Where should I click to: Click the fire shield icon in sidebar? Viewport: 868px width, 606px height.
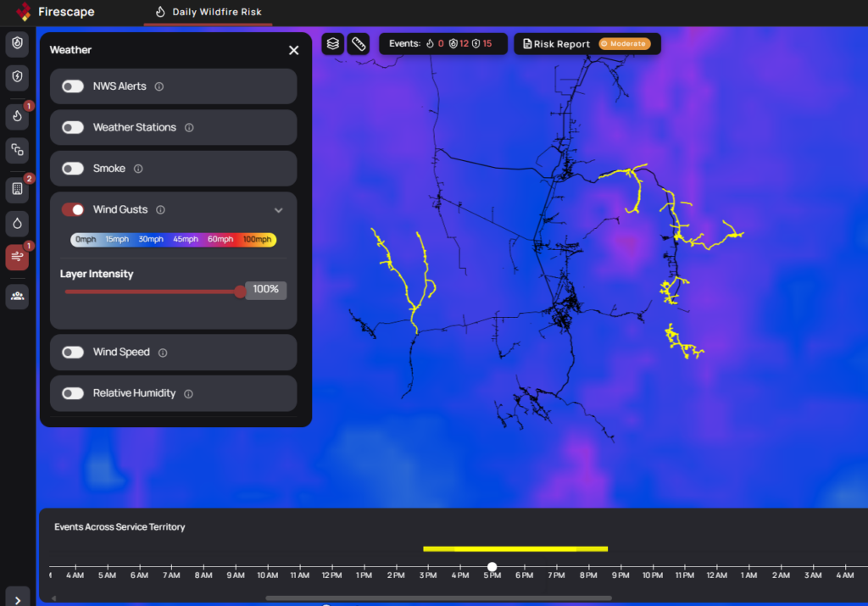17,44
